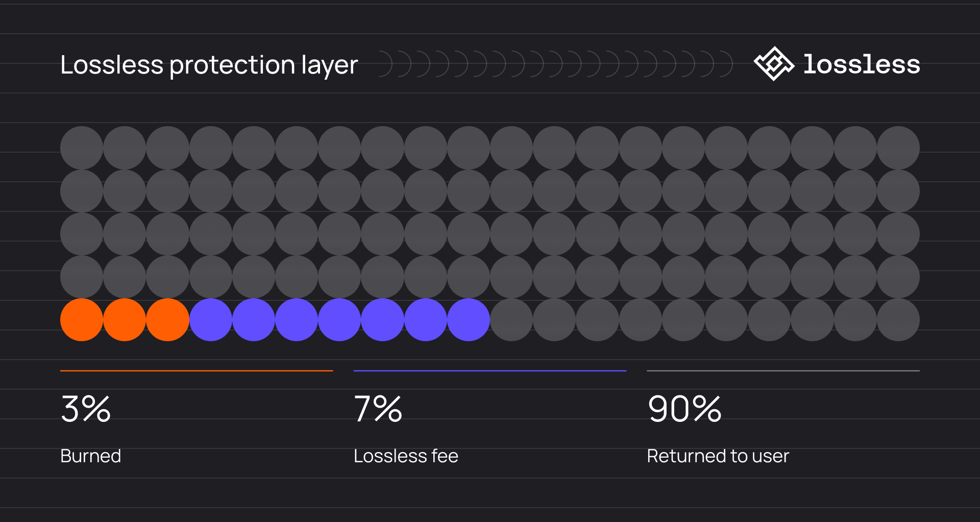Image resolution: width=980 pixels, height=522 pixels.
Task: Click the Lossless diamond logo icon
Action: pyautogui.click(x=774, y=64)
